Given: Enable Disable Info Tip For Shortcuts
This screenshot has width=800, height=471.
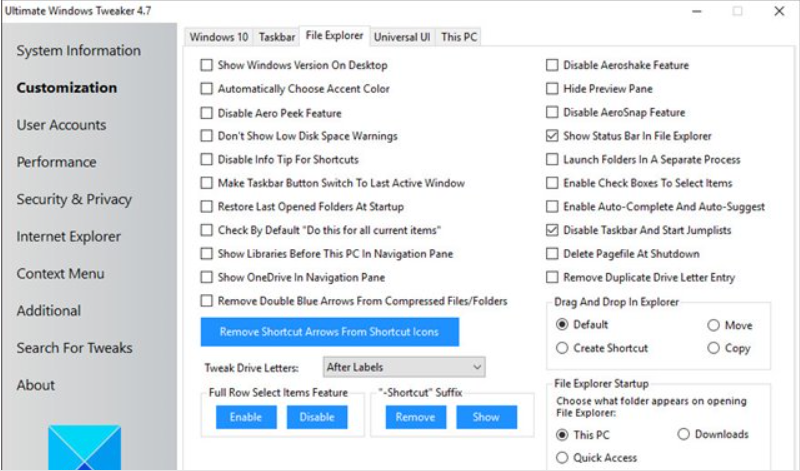Looking at the screenshot, I should (x=207, y=159).
